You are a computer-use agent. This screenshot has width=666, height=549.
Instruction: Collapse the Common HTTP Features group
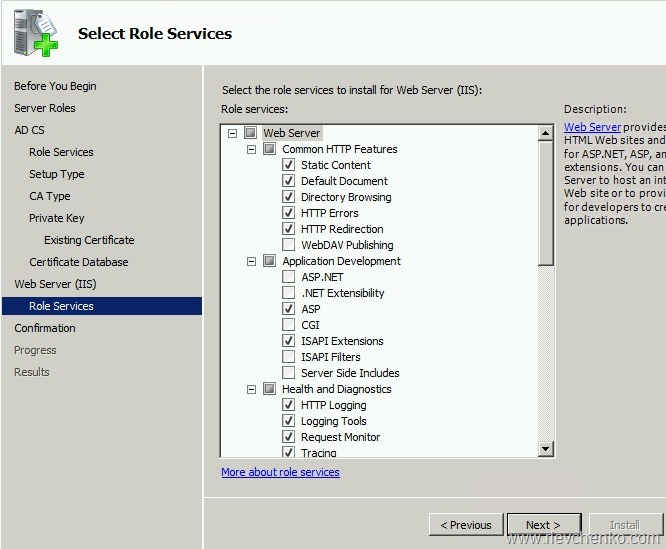[251, 149]
